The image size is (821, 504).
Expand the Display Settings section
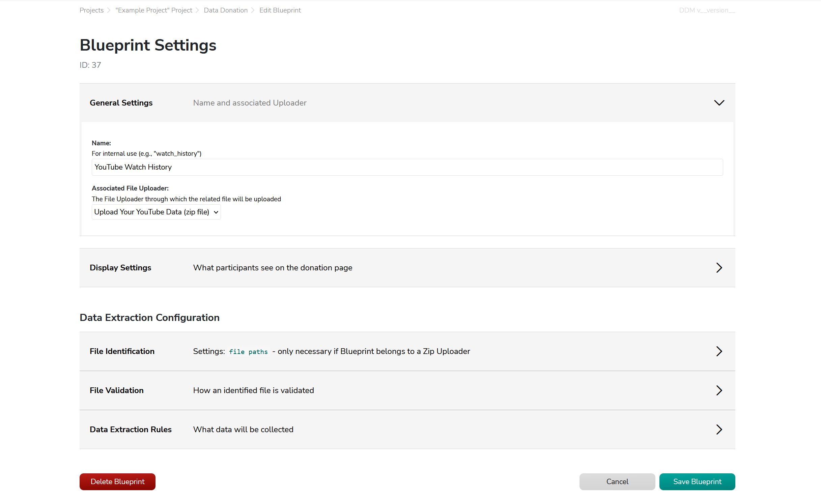click(719, 267)
